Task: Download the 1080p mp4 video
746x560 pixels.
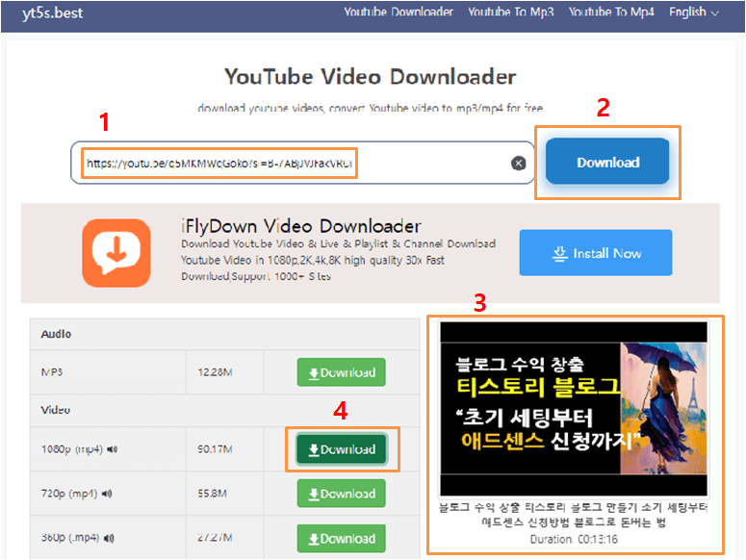Action: click(x=341, y=449)
